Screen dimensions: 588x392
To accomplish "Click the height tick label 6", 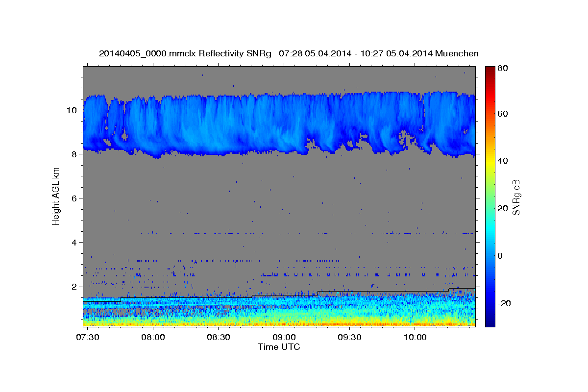I will point(74,198).
